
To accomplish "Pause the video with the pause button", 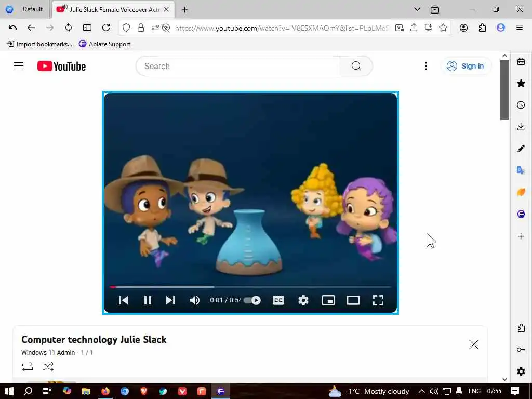I will point(148,300).
